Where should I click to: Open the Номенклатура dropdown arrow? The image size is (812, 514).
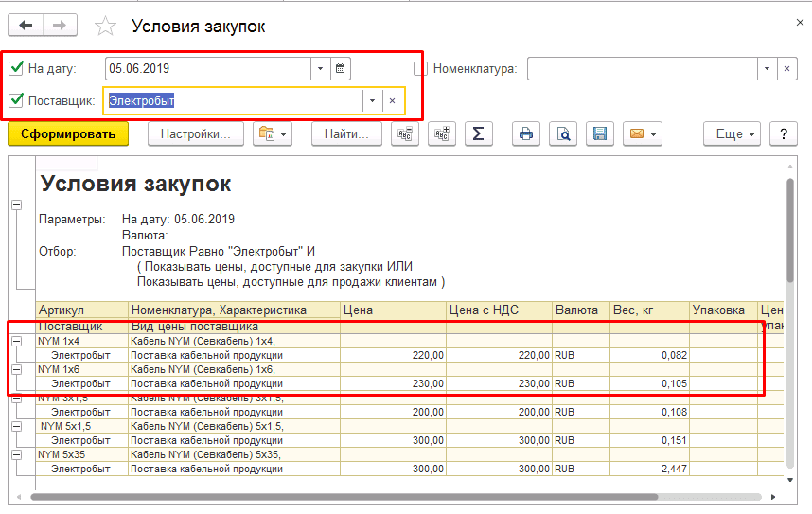tap(767, 69)
